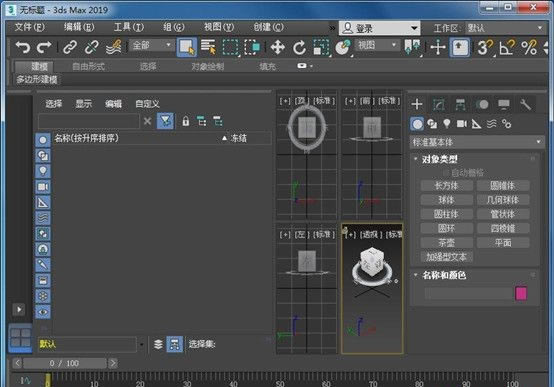The height and width of the screenshot is (387, 554).
Task: Open workspace 默认 dropdown
Action: (505, 28)
